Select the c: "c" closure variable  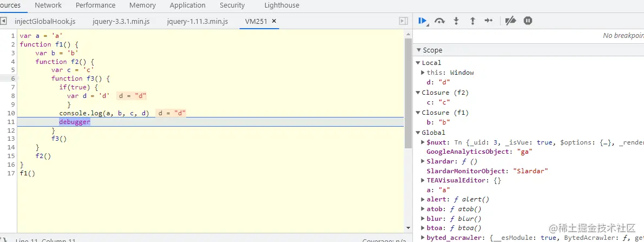[x=438, y=102]
